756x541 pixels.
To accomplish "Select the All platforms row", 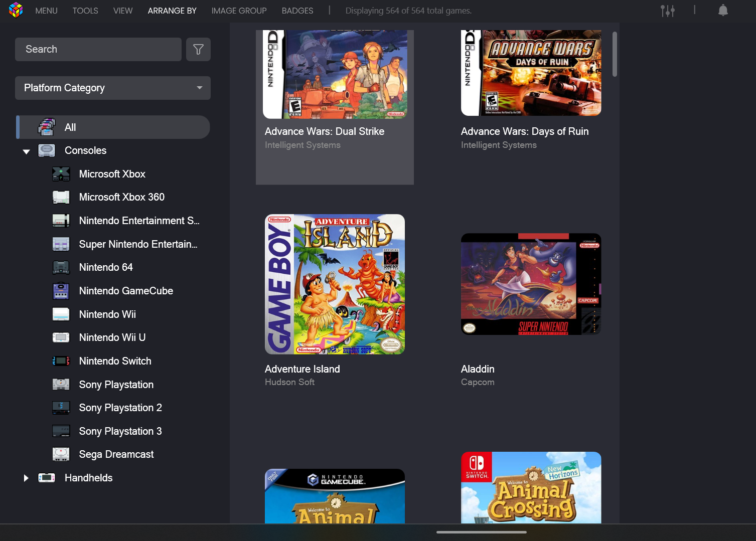I will coord(113,127).
